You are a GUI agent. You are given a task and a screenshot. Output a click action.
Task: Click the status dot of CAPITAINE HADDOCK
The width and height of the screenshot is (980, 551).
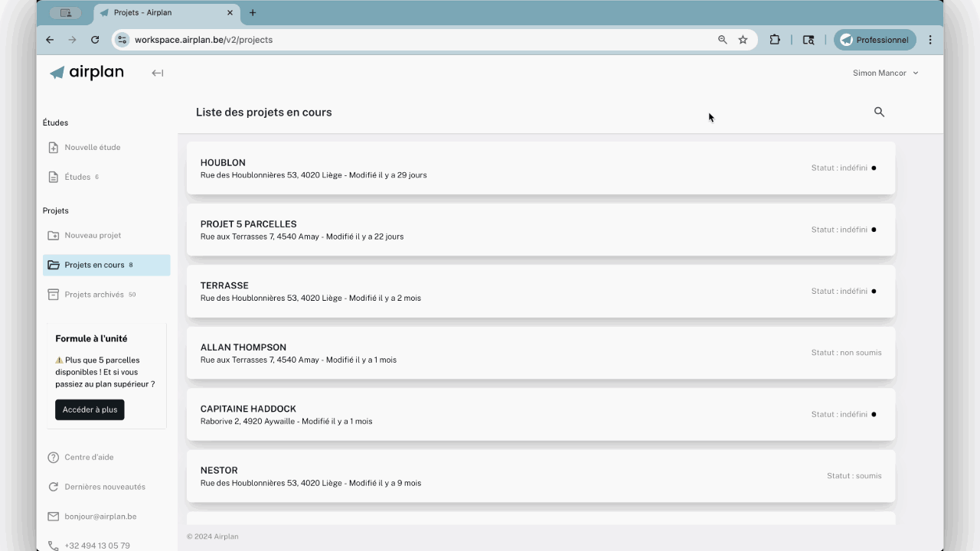click(874, 414)
